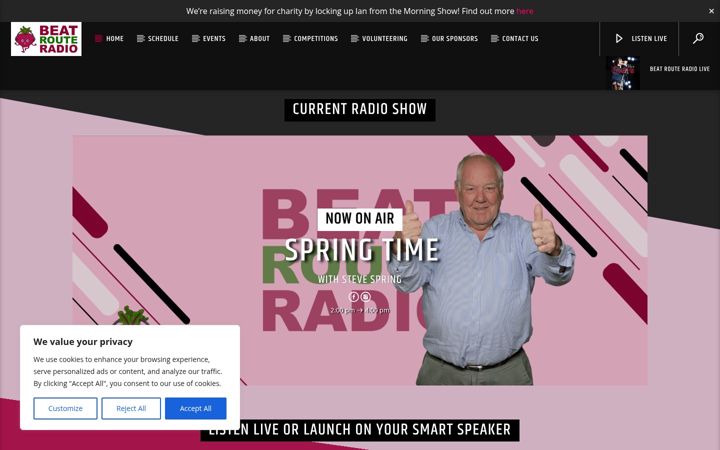This screenshot has height=450, width=720.
Task: Click the list icon beside Our Sponsors
Action: (424, 39)
